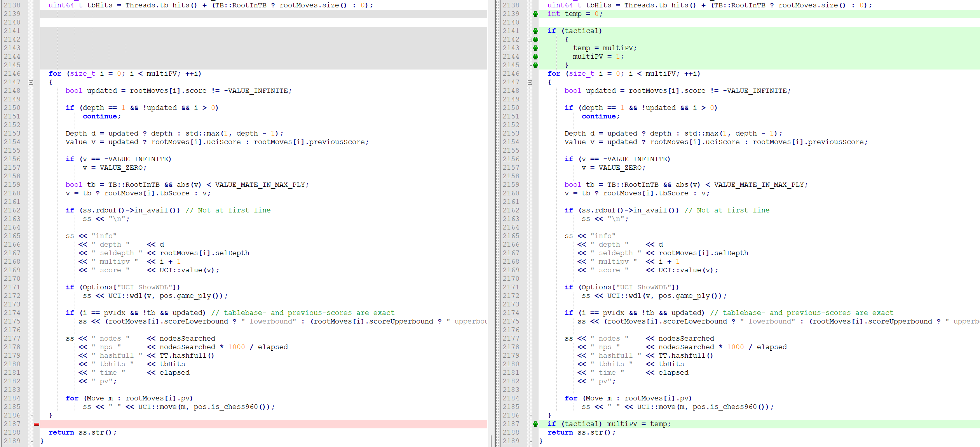The height and width of the screenshot is (447, 980).
Task: Click 'ss << "\n";' in the right pane
Action: [605, 219]
